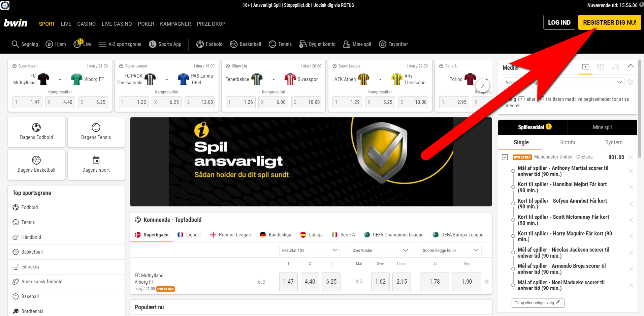Select Ja odds 1.78 both teams score

point(434,282)
